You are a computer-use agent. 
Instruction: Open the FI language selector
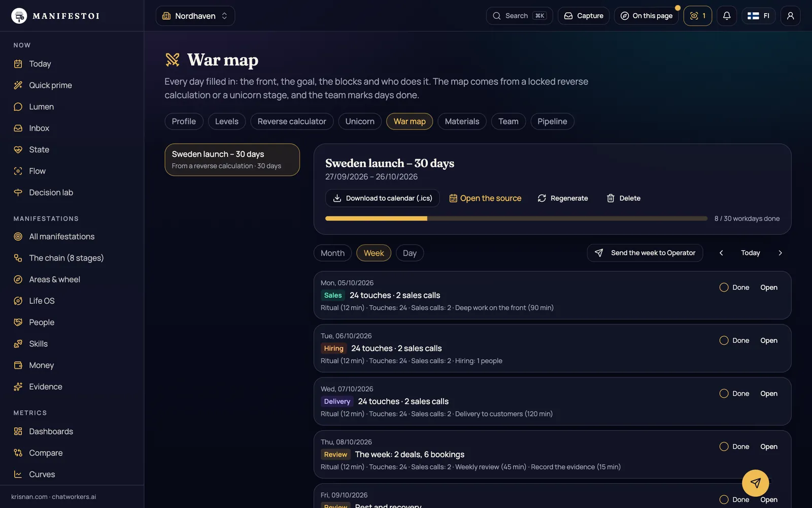click(759, 16)
